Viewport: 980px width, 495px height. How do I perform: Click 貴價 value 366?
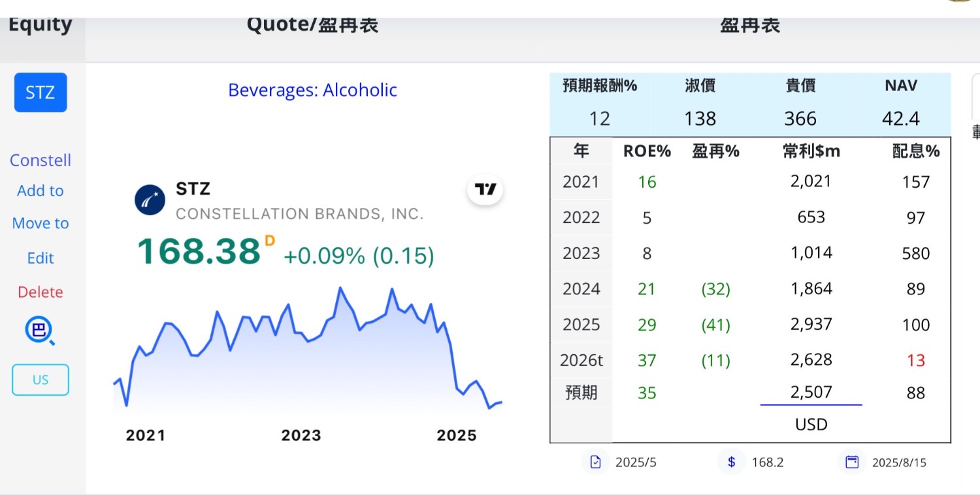tap(800, 118)
